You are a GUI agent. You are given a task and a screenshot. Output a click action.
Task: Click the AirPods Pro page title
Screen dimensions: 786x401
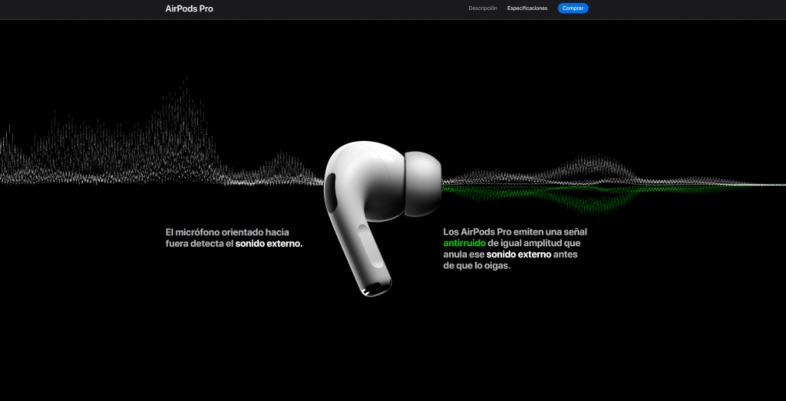point(189,9)
